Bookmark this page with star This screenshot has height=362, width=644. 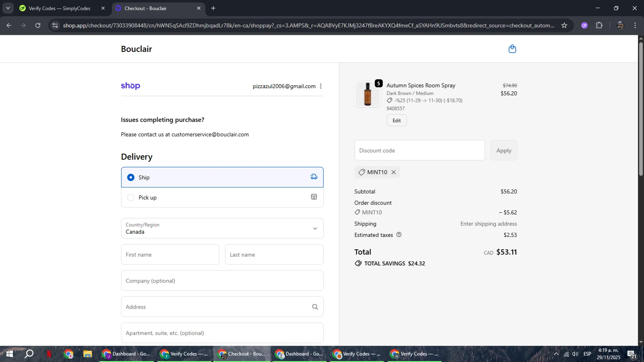[x=564, y=25]
